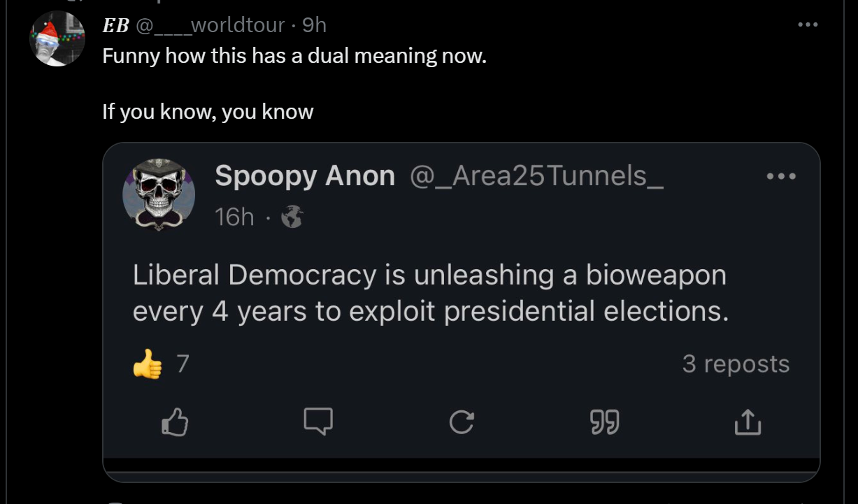The height and width of the screenshot is (504, 858).
Task: Click the quote marks icon
Action: [604, 422]
